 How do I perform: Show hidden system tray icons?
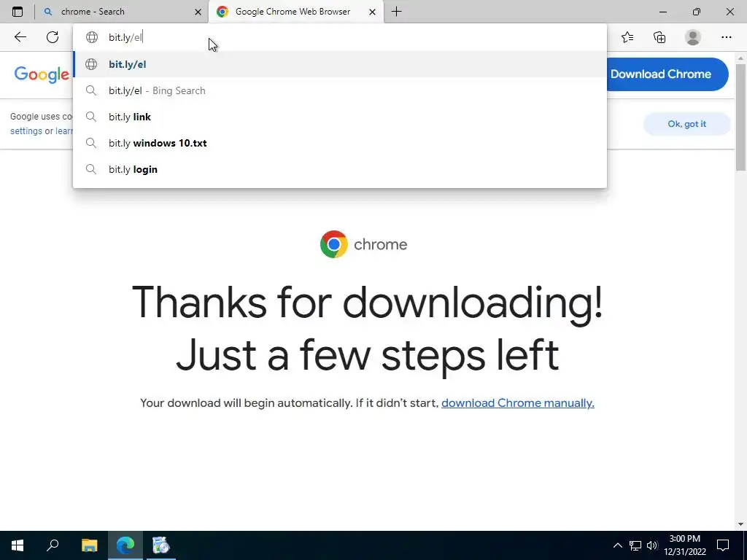pos(617,545)
